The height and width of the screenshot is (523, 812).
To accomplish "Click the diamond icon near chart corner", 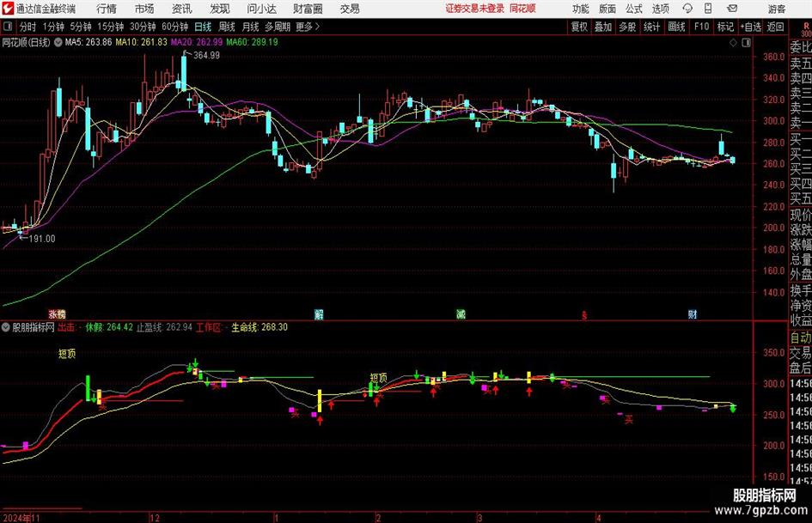I will tap(733, 43).
